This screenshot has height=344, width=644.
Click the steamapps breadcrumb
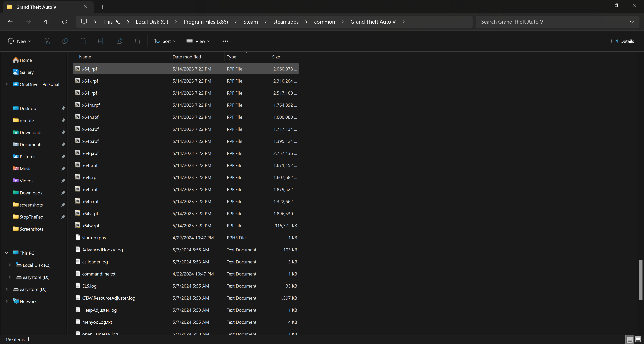coord(286,22)
